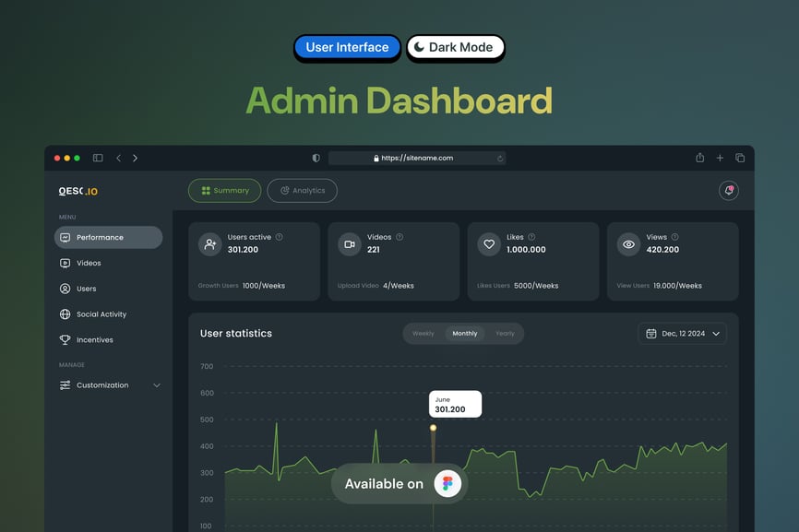The image size is (799, 532).
Task: Click the Likes heart icon
Action: 489,244
